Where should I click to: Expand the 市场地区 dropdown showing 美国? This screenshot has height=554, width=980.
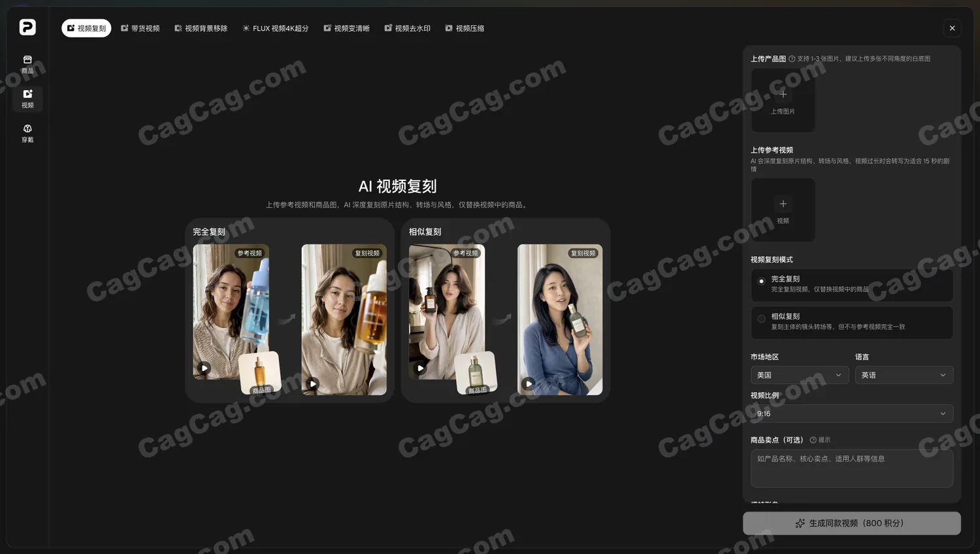click(799, 375)
